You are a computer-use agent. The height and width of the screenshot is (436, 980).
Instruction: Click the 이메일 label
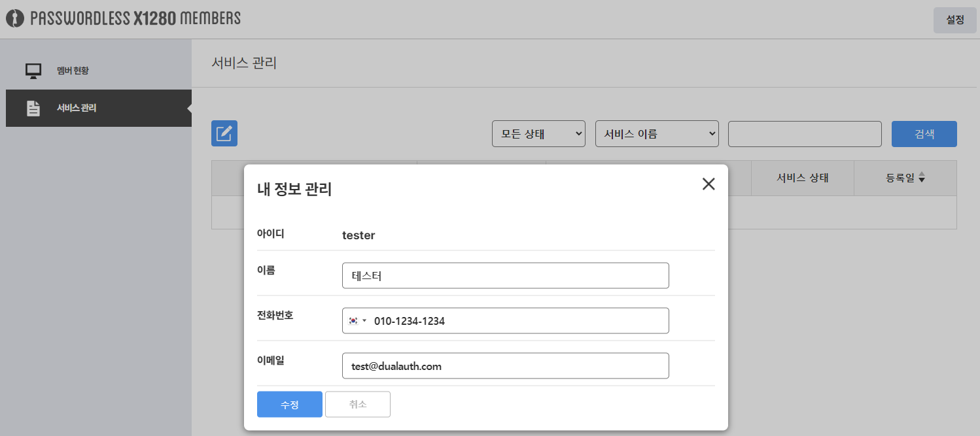(271, 360)
